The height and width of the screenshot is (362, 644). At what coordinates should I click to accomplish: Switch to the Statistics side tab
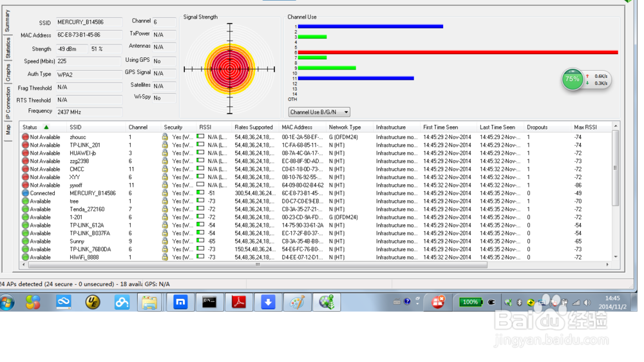7,48
